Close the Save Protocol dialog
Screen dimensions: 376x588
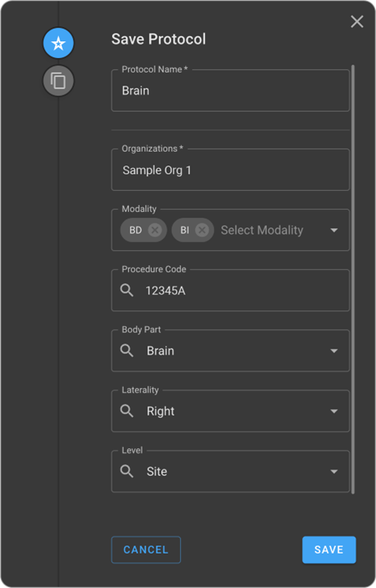pos(357,22)
